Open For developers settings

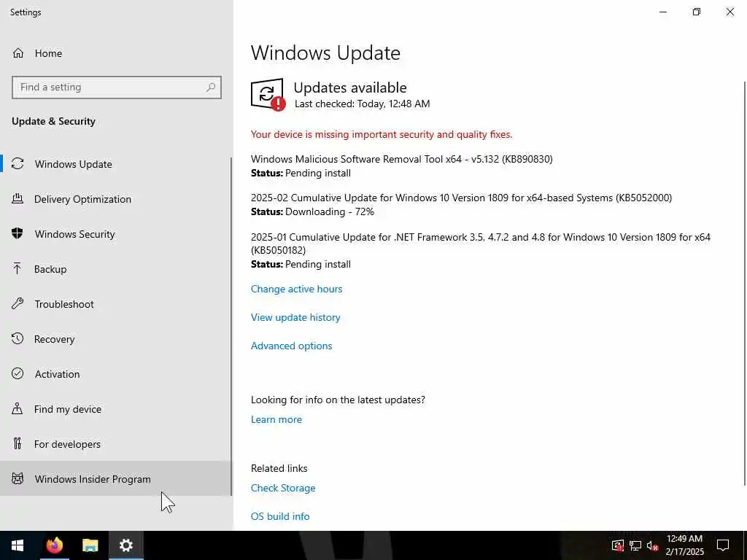pyautogui.click(x=115, y=444)
